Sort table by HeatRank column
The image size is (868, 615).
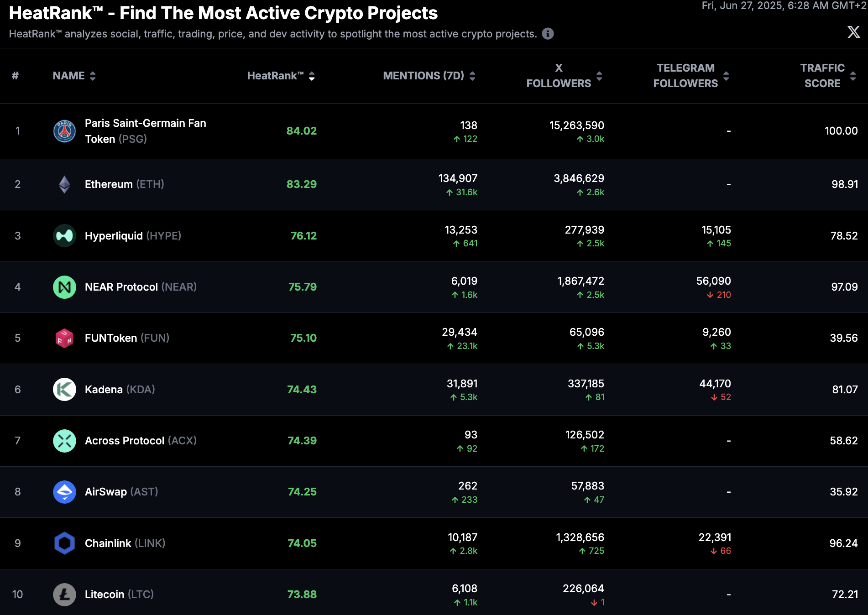[281, 76]
